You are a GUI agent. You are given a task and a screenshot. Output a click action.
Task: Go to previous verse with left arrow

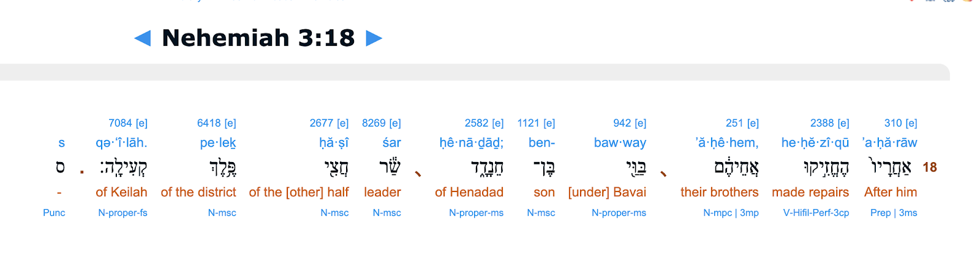pos(143,39)
